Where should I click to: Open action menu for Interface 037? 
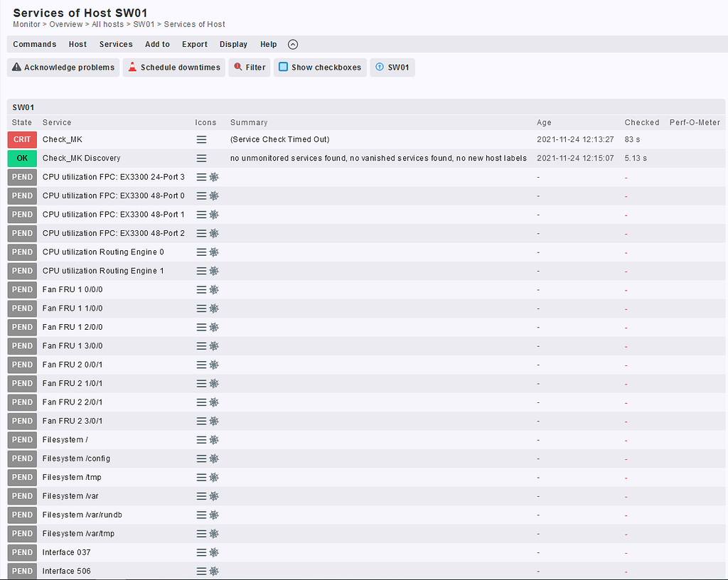click(x=201, y=552)
